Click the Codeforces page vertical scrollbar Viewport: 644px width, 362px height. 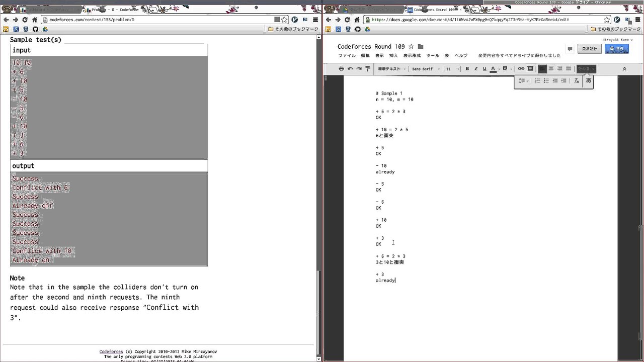pyautogui.click(x=318, y=313)
